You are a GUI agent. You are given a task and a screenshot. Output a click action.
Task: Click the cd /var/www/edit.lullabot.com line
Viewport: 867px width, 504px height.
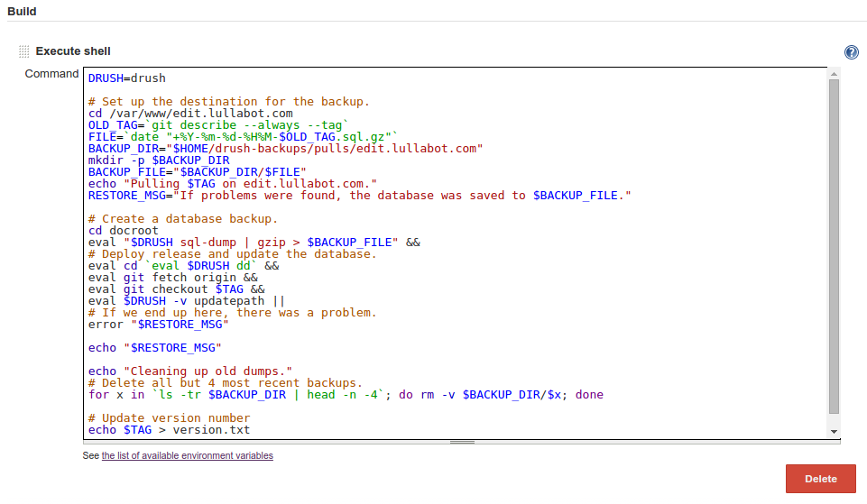190,114
